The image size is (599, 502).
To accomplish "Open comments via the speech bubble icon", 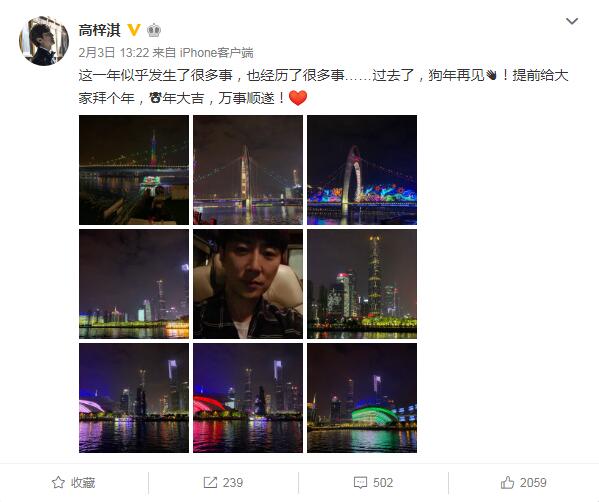I will tap(360, 483).
